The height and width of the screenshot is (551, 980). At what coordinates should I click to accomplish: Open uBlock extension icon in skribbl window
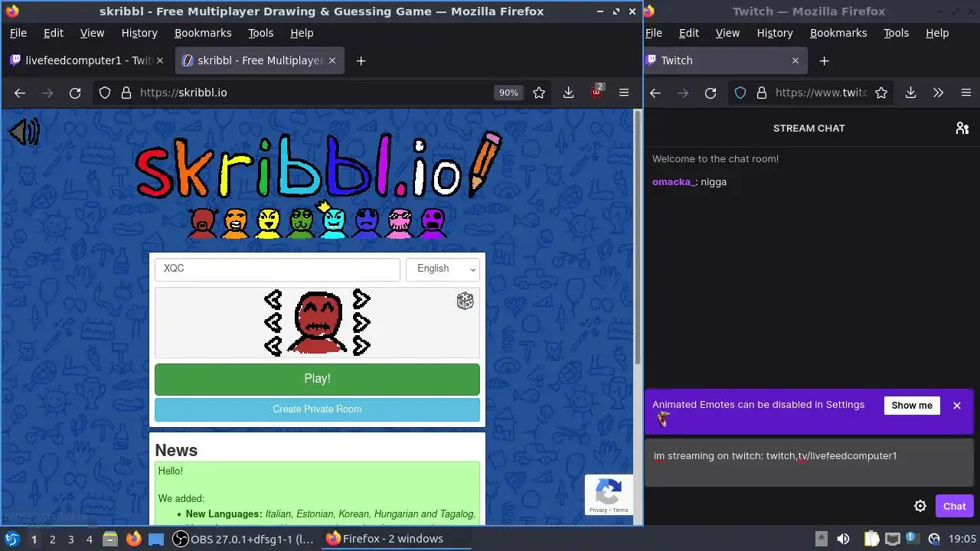[597, 93]
